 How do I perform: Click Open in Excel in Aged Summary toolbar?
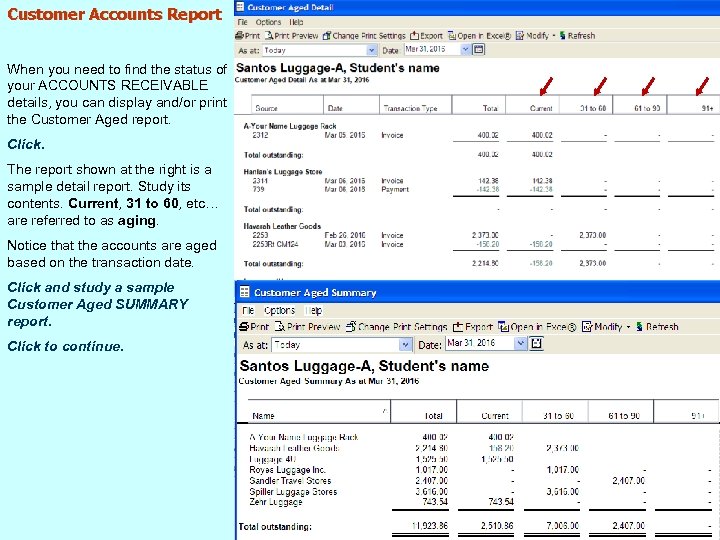(537, 327)
